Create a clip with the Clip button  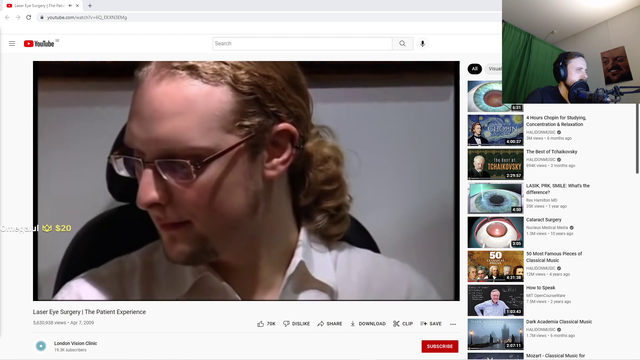click(x=403, y=324)
